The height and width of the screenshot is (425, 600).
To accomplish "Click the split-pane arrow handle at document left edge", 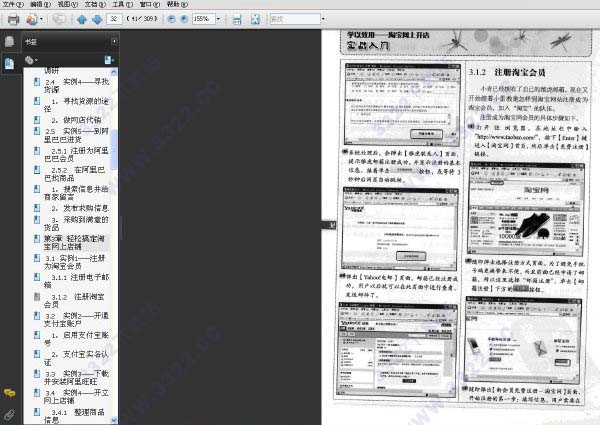I will (329, 225).
